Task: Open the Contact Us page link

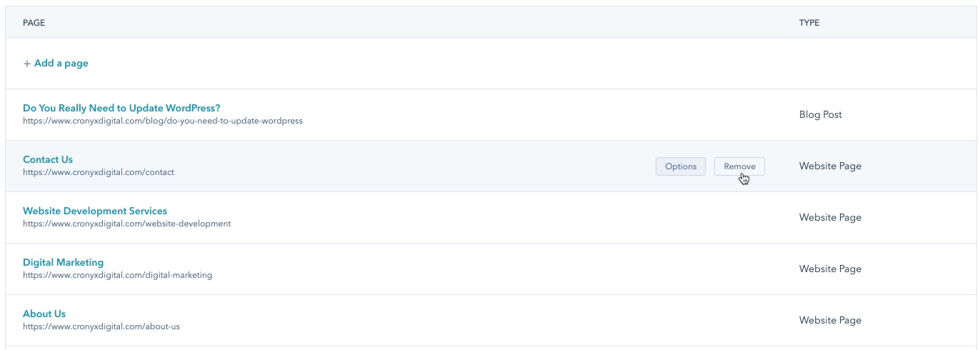Action: point(48,159)
